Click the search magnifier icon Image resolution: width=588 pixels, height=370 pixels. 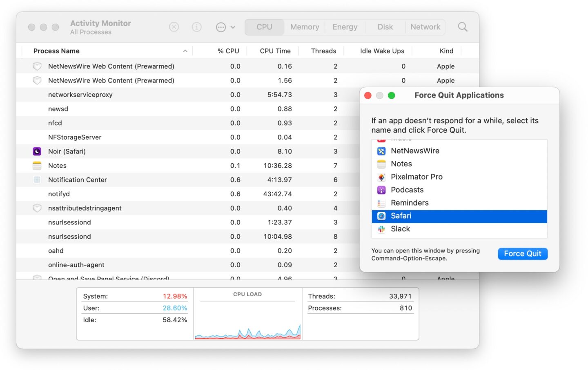tap(462, 27)
